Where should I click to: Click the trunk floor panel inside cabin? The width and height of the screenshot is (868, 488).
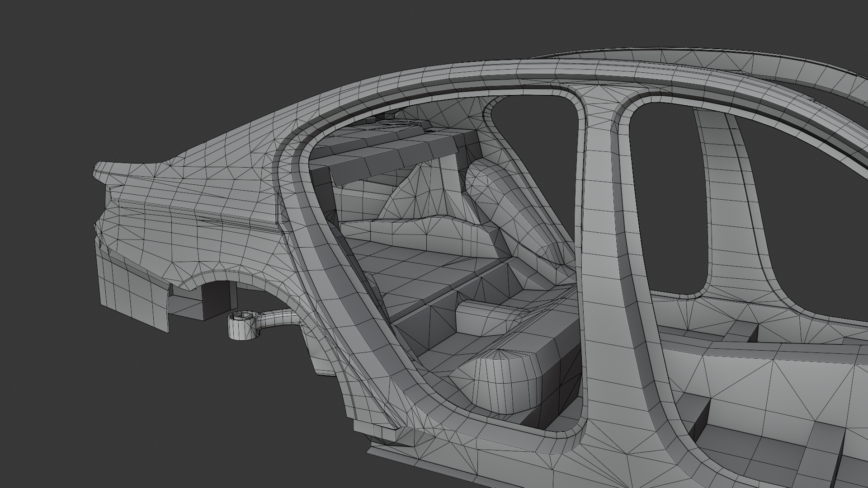coord(407,271)
